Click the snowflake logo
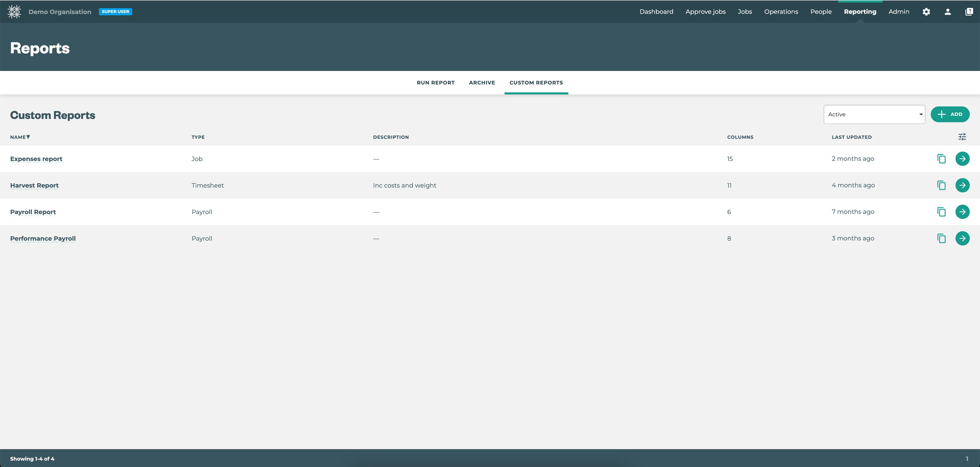This screenshot has height=467, width=980. point(14,11)
